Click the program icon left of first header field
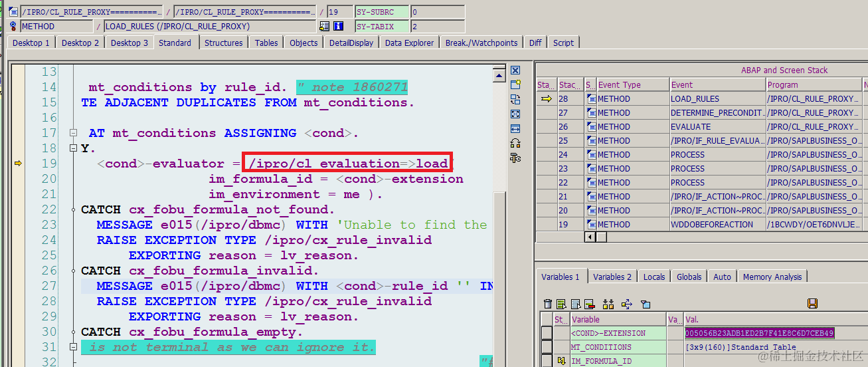Image resolution: width=868 pixels, height=367 pixels. pos(13,12)
